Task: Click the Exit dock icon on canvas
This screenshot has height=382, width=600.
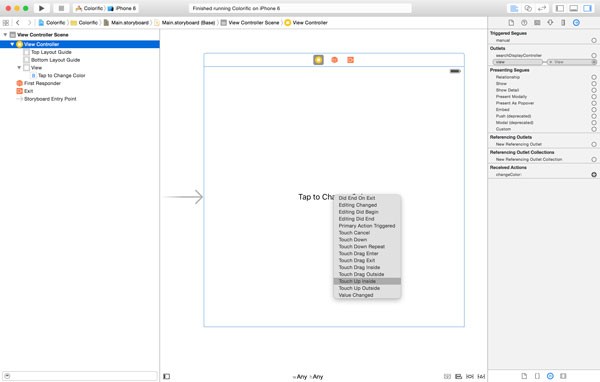Action: pos(351,60)
